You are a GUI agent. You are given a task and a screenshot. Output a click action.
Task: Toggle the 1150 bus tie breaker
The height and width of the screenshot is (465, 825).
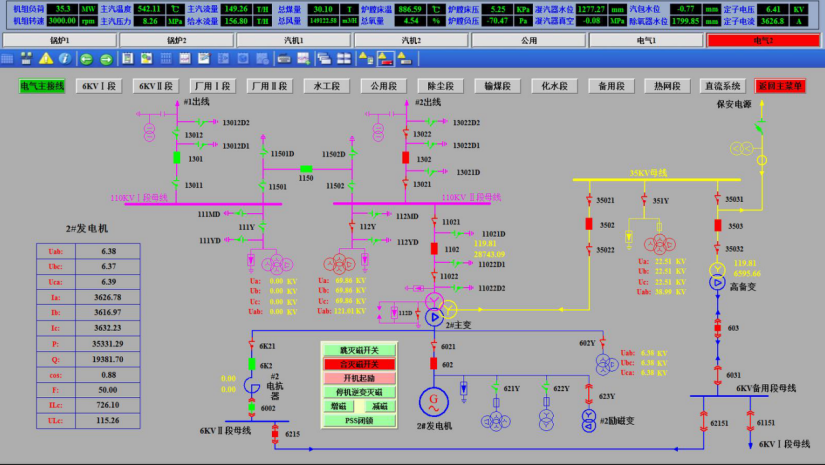click(306, 167)
